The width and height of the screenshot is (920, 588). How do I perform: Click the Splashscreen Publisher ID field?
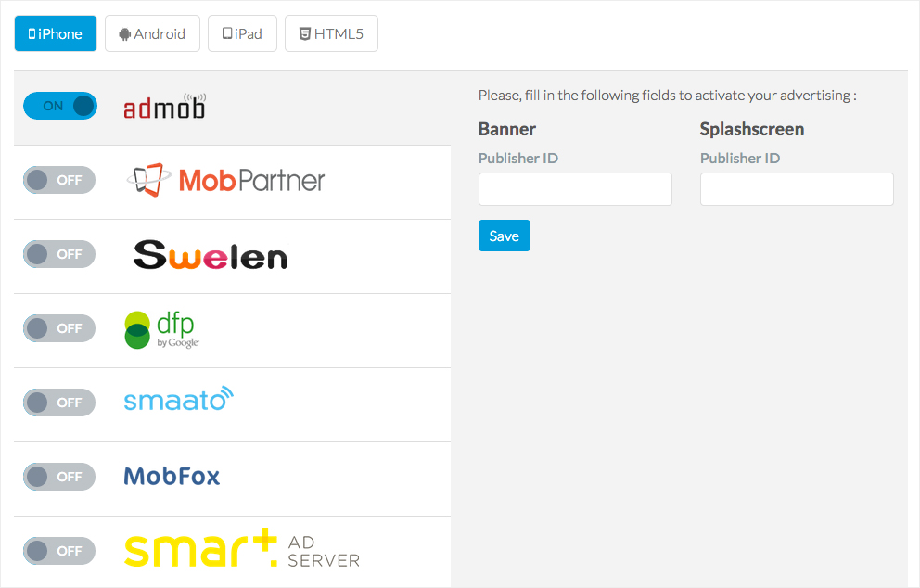click(796, 189)
